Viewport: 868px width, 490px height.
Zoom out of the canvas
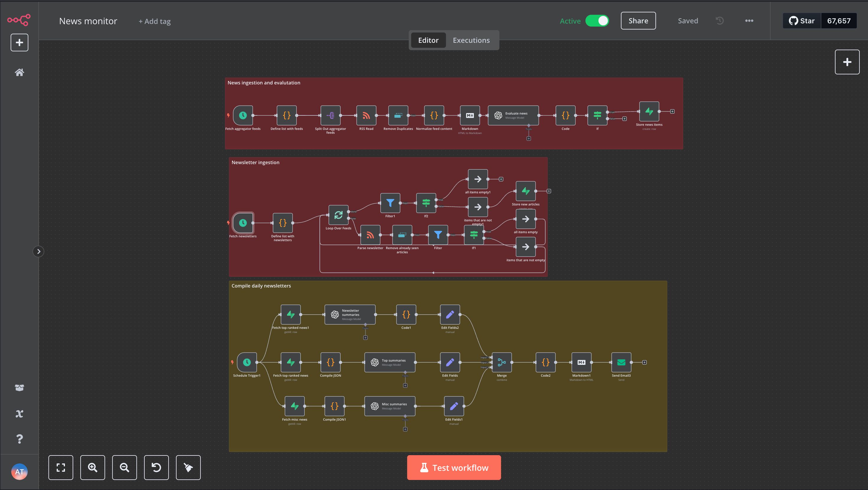(x=124, y=468)
